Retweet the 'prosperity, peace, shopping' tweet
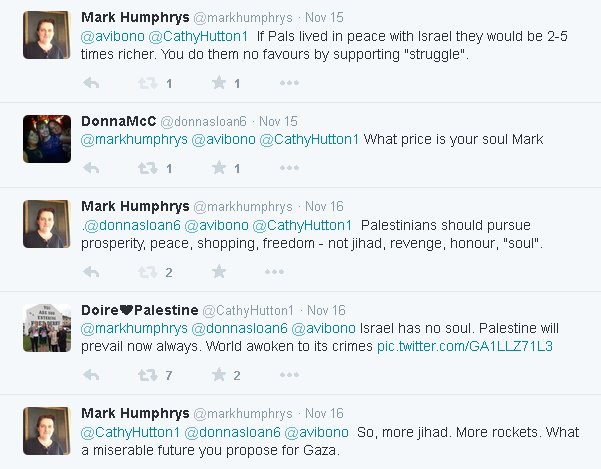 [x=148, y=272]
